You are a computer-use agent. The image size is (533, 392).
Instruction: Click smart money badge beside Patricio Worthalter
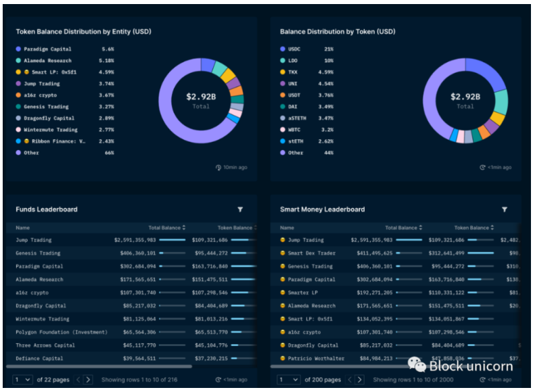point(283,358)
